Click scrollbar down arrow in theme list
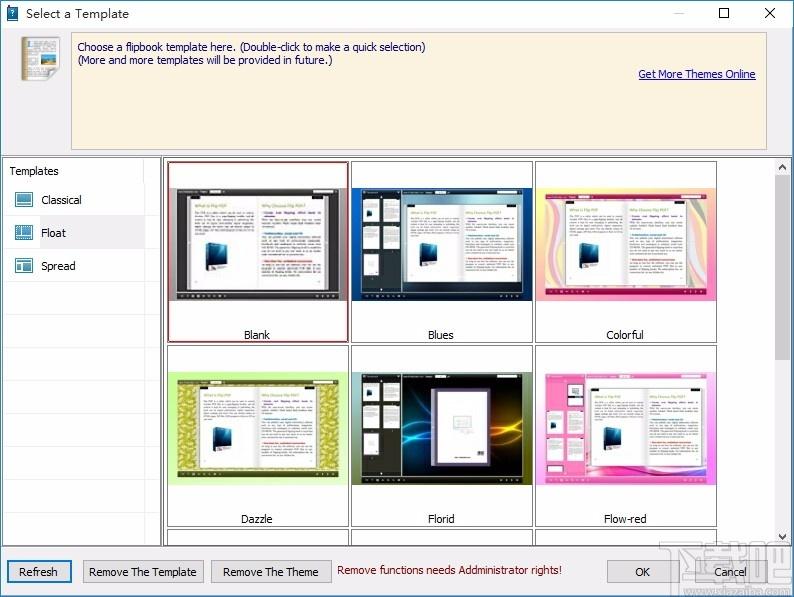The image size is (794, 597). tap(782, 536)
